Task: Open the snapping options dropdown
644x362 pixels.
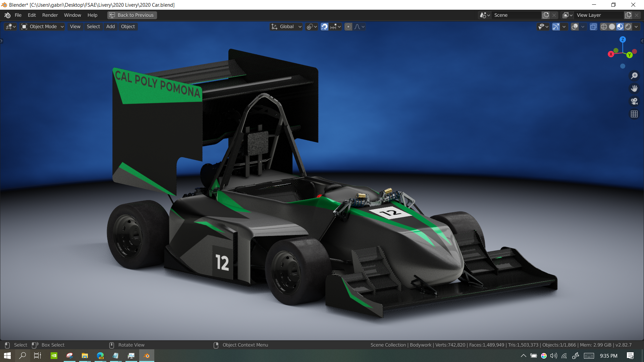Action: coord(335,26)
